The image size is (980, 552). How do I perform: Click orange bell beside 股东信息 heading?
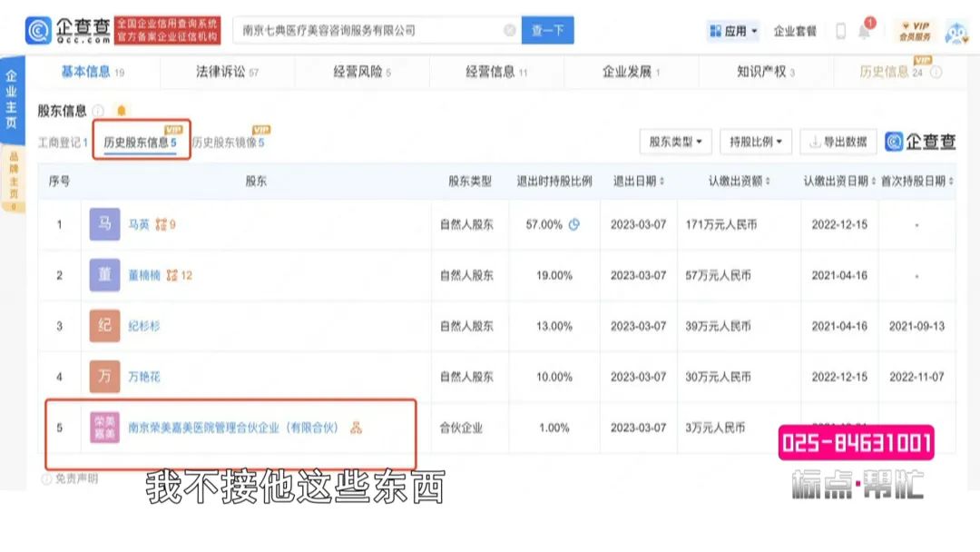point(122,112)
